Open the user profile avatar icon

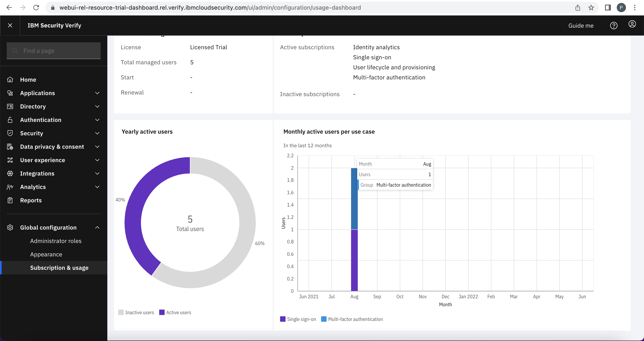click(632, 24)
